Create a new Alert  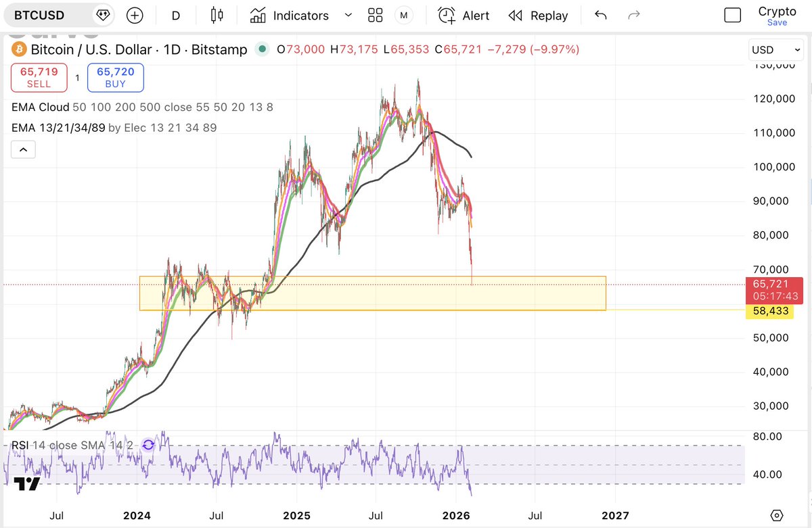464,15
